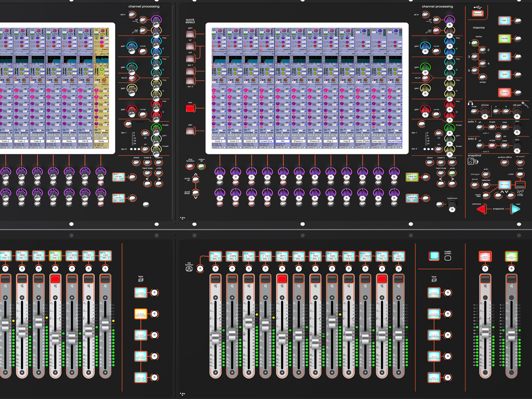Click the scroll up chevron
Viewport: 532px width, 399px height.
pos(195,174)
